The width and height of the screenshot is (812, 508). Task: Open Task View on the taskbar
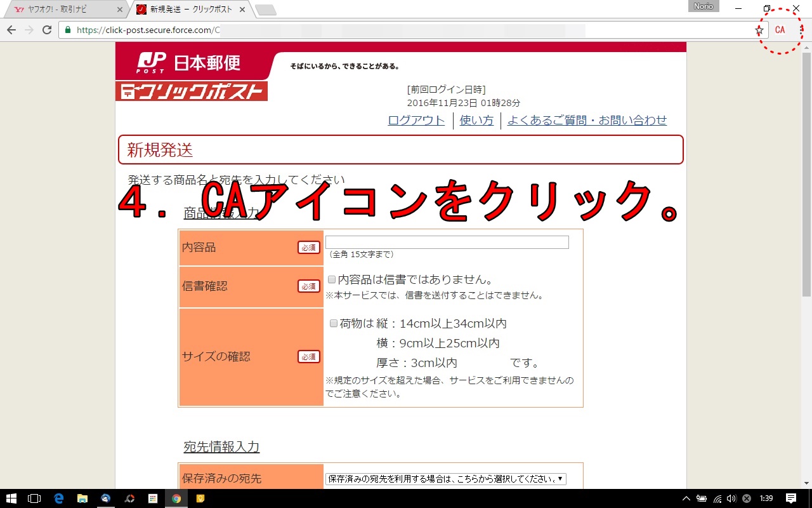click(x=35, y=498)
